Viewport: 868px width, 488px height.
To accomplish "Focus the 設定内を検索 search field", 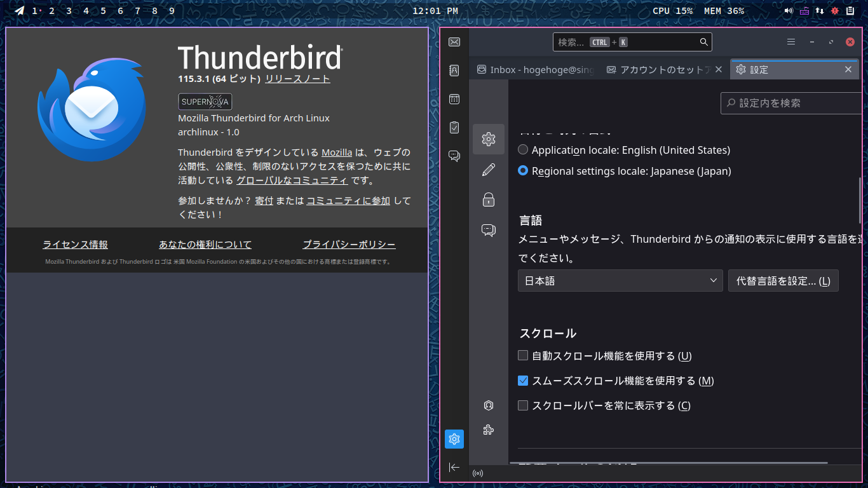I will [791, 103].
